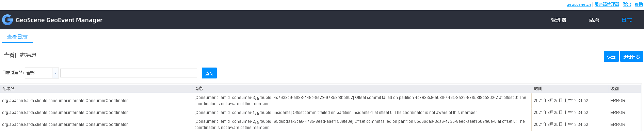The height and width of the screenshot is (131, 644).
Task: Click the 查询 button
Action: coord(209,73)
